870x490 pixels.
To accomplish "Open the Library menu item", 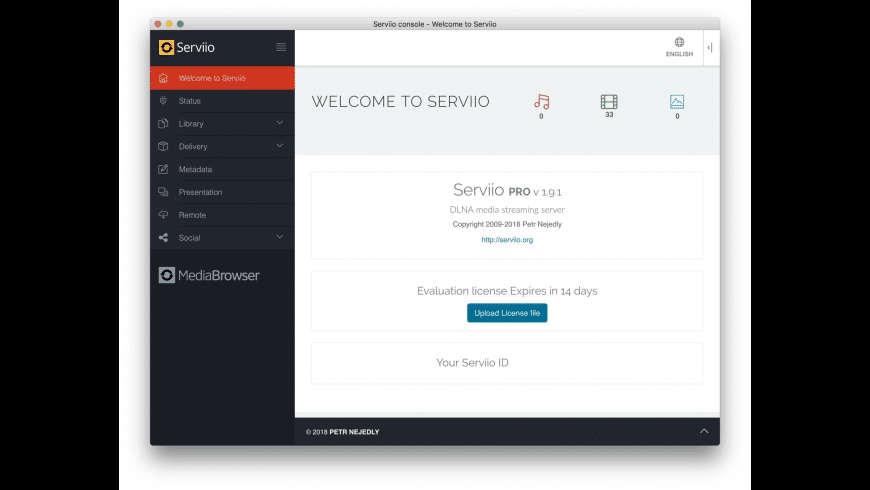I will pos(222,124).
